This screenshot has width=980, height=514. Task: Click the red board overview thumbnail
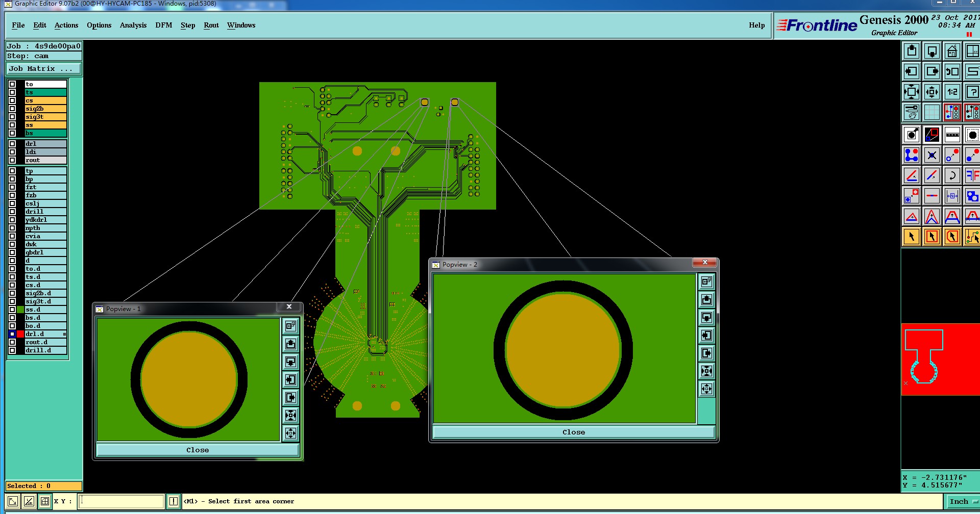(x=940, y=359)
